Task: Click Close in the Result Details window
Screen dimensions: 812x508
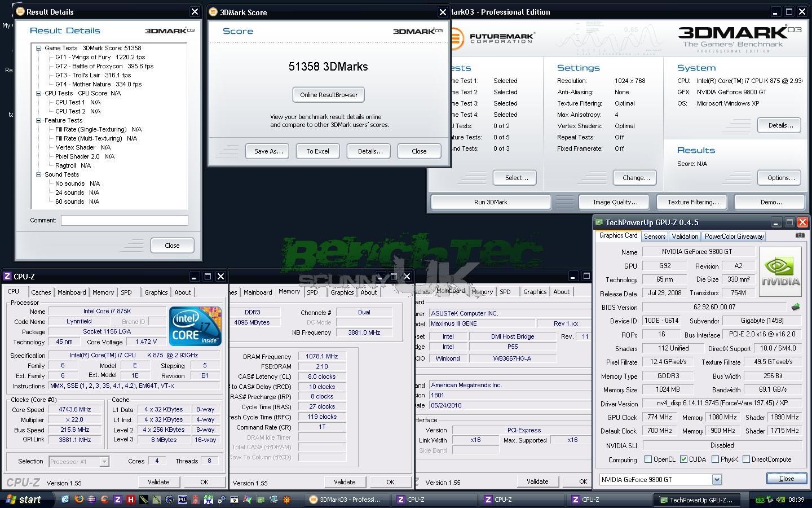Action: pyautogui.click(x=172, y=246)
